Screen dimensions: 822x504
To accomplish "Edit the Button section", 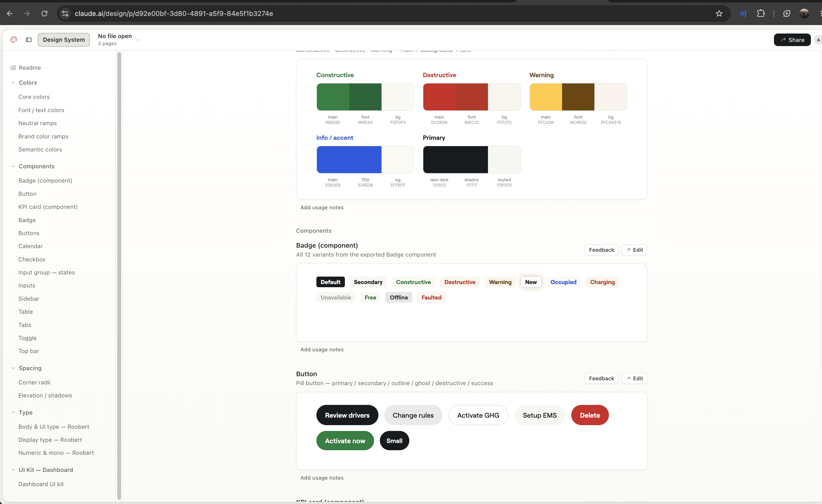I will point(634,378).
